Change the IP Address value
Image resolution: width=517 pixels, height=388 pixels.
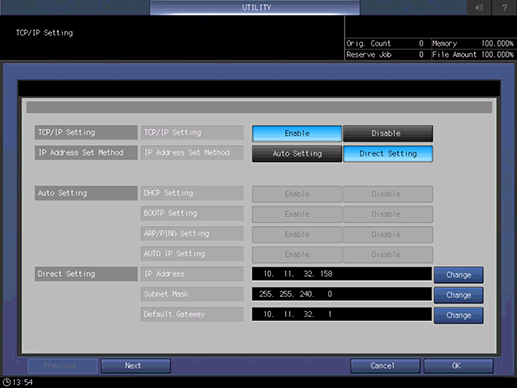(459, 275)
